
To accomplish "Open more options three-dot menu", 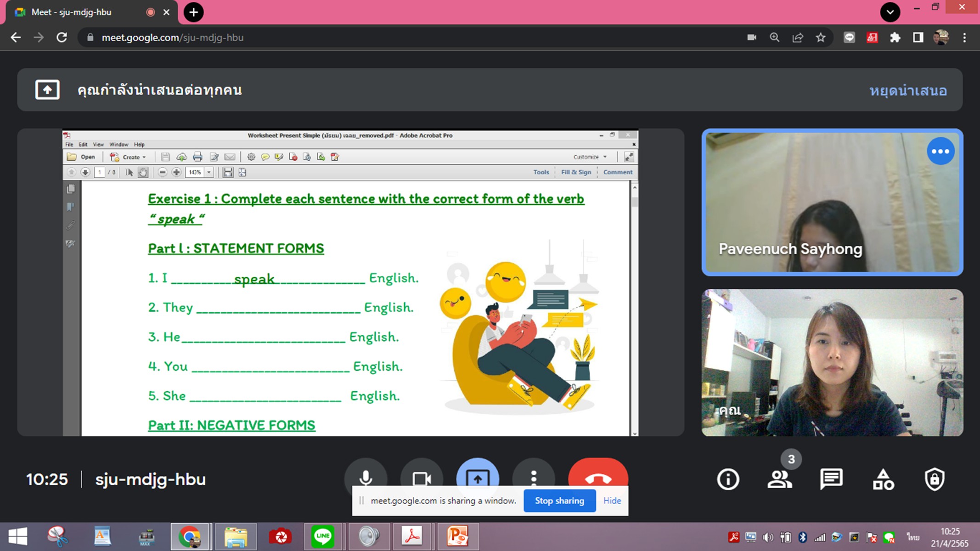I will [x=533, y=476].
